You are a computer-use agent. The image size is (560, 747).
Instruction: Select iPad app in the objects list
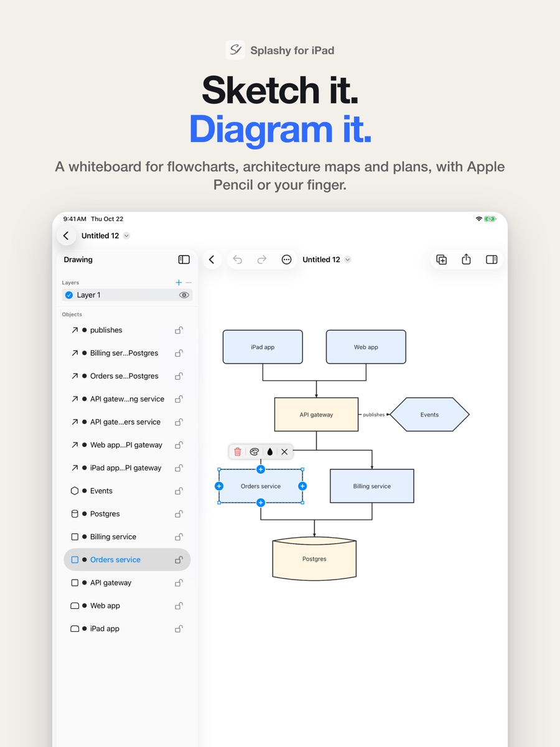[128, 629]
